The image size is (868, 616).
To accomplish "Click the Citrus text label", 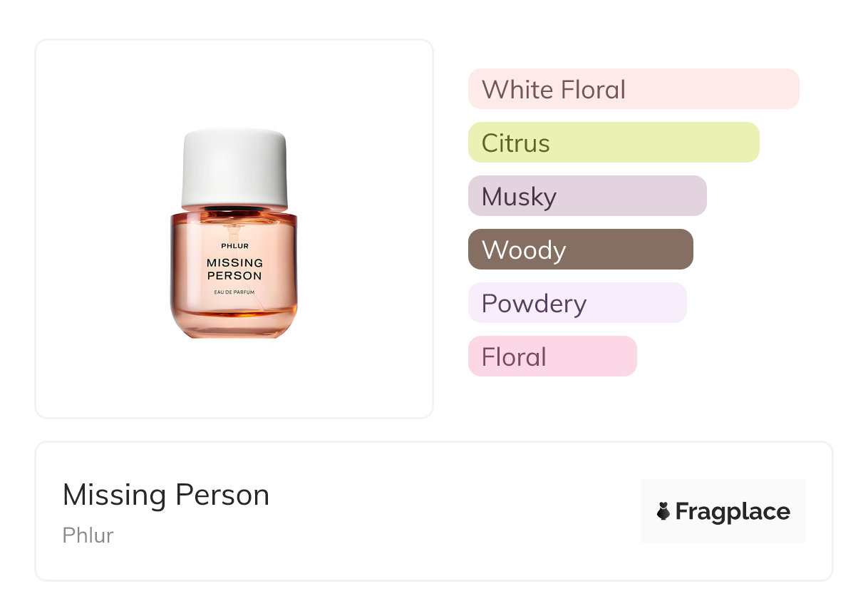I will coord(516,143).
